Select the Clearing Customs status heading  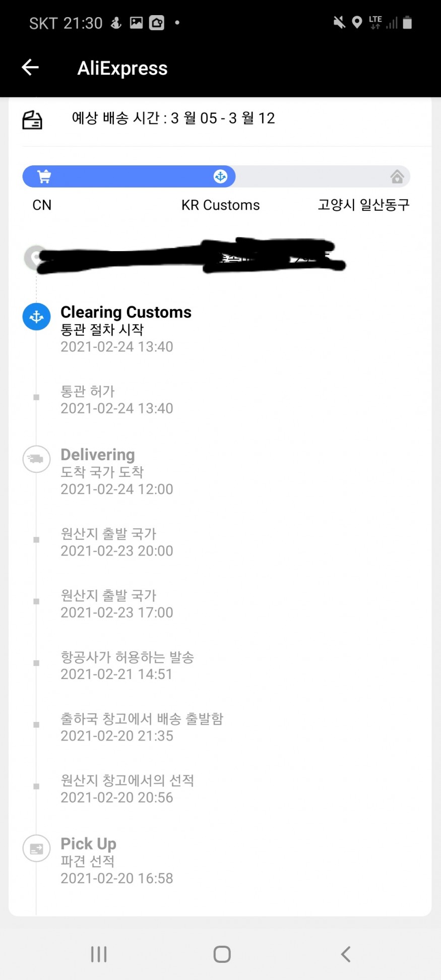(x=126, y=312)
